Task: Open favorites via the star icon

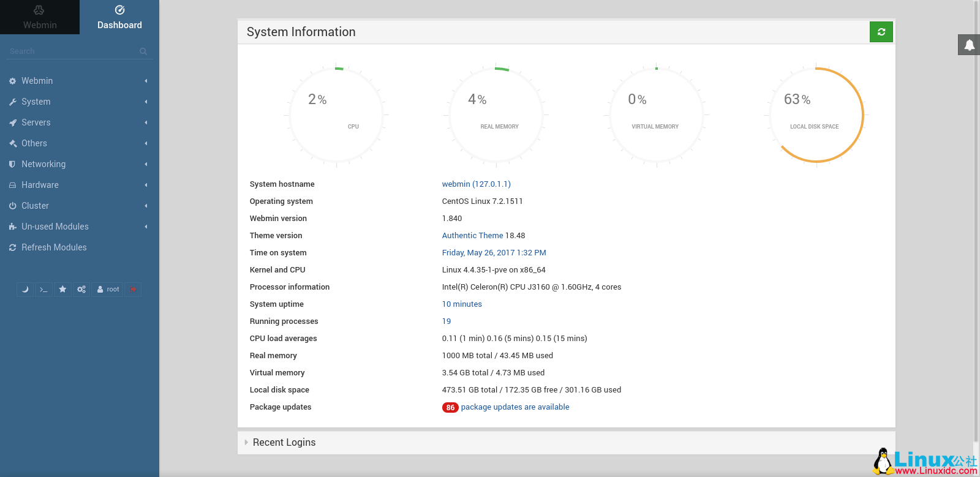Action: (62, 290)
